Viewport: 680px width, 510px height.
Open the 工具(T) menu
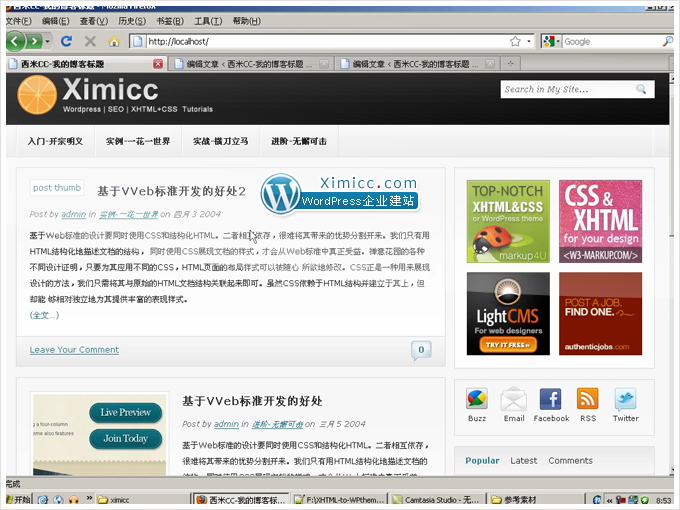click(x=208, y=21)
